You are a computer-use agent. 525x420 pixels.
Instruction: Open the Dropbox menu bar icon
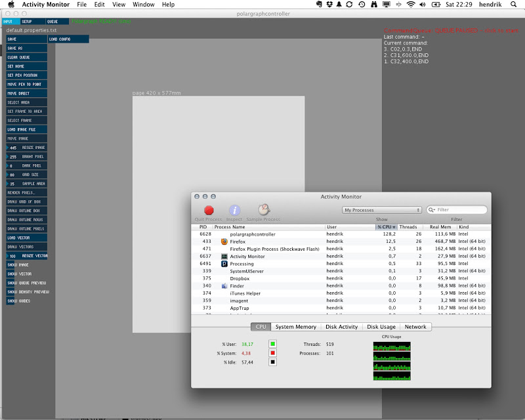click(x=329, y=5)
